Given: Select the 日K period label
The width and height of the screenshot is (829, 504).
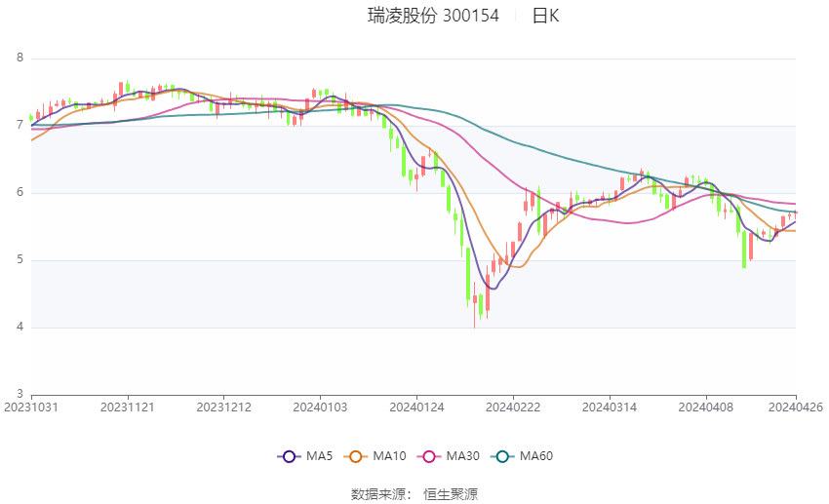Looking at the screenshot, I should [x=545, y=16].
